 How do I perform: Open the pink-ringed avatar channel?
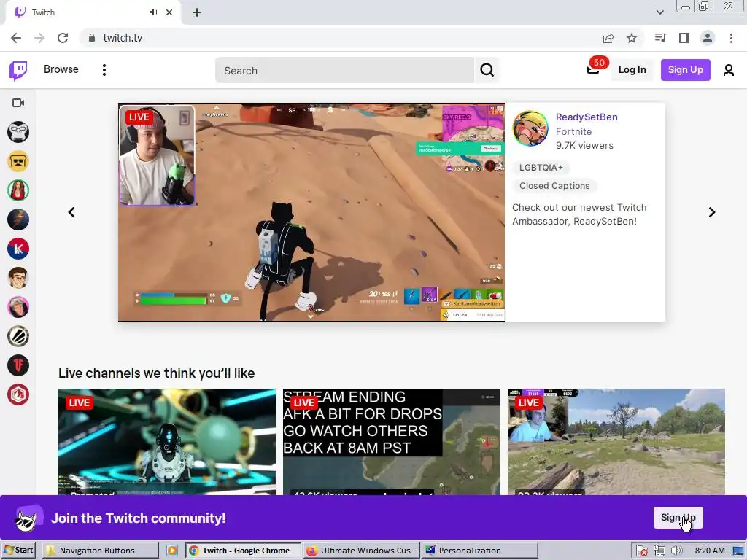[18, 307]
